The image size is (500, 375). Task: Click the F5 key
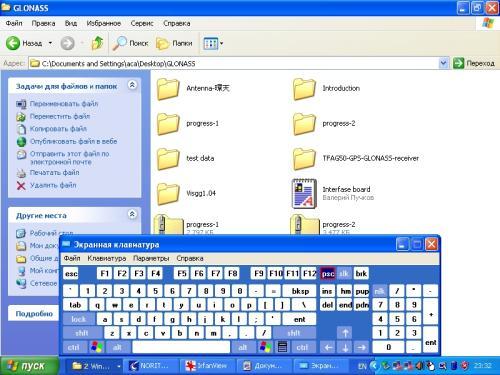[182, 274]
